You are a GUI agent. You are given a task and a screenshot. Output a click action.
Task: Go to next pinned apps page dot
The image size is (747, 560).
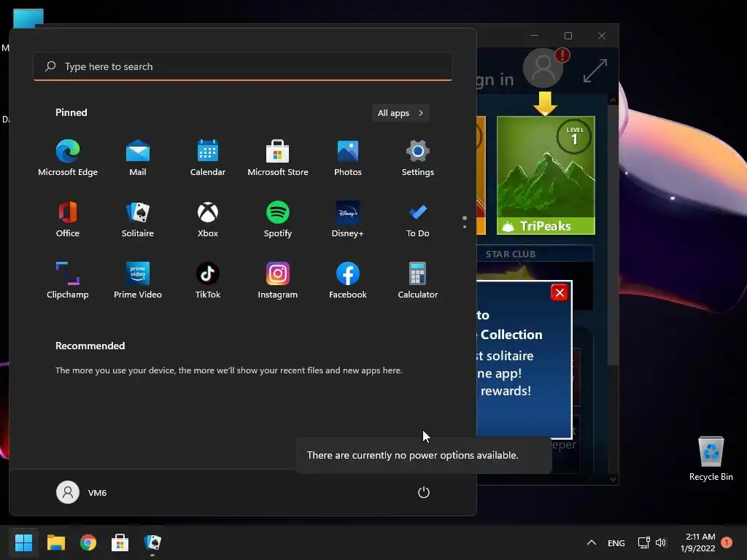coord(465,227)
